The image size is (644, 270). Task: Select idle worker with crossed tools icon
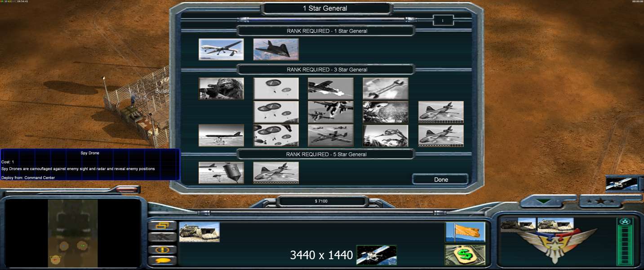coord(162,238)
